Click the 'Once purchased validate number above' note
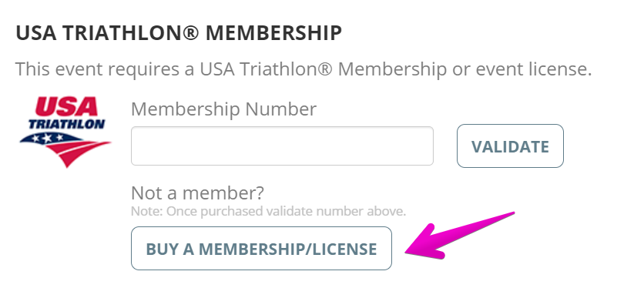 coord(286,211)
